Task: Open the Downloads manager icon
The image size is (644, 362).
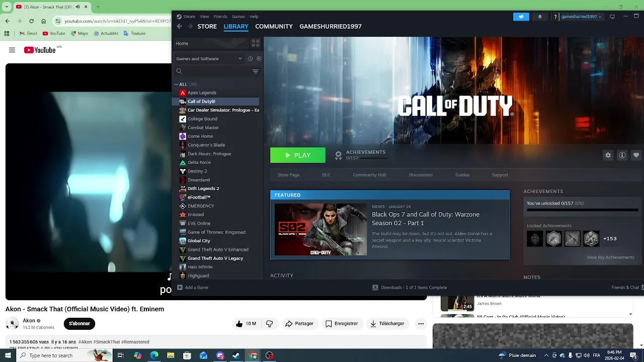Action: 375,288
